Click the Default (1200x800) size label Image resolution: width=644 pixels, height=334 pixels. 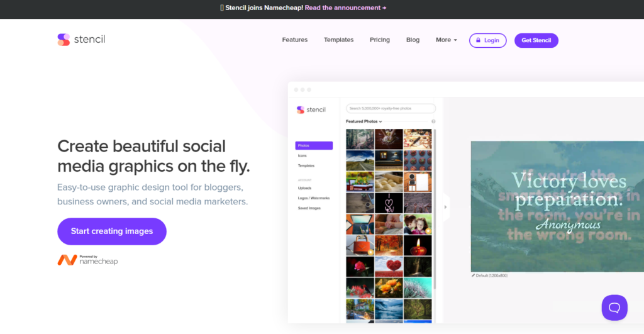(492, 276)
